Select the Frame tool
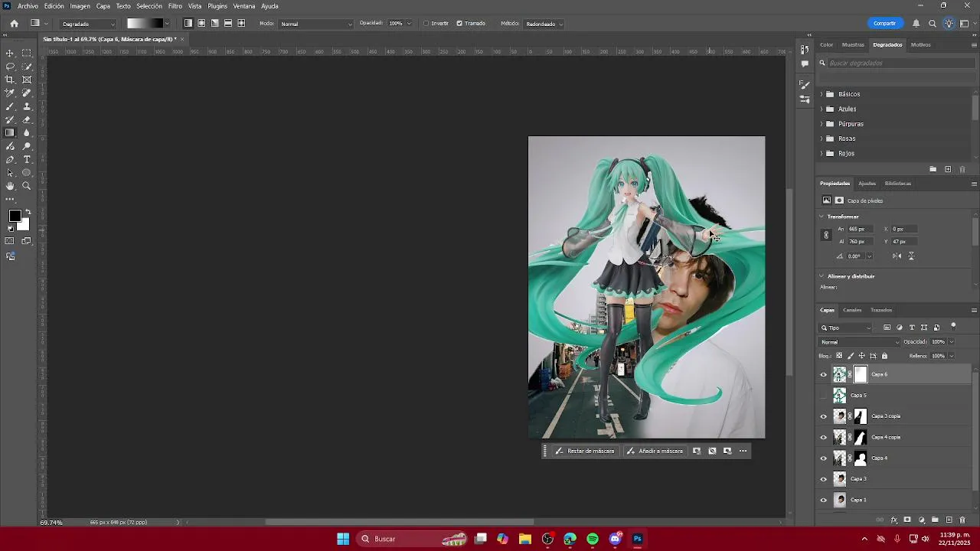Image resolution: width=980 pixels, height=551 pixels. pos(27,80)
